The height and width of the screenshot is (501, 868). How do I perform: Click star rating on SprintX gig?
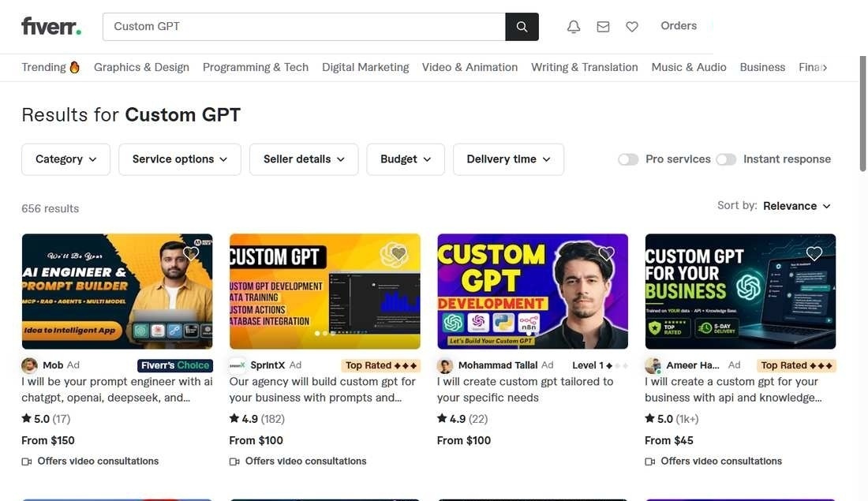[257, 418]
